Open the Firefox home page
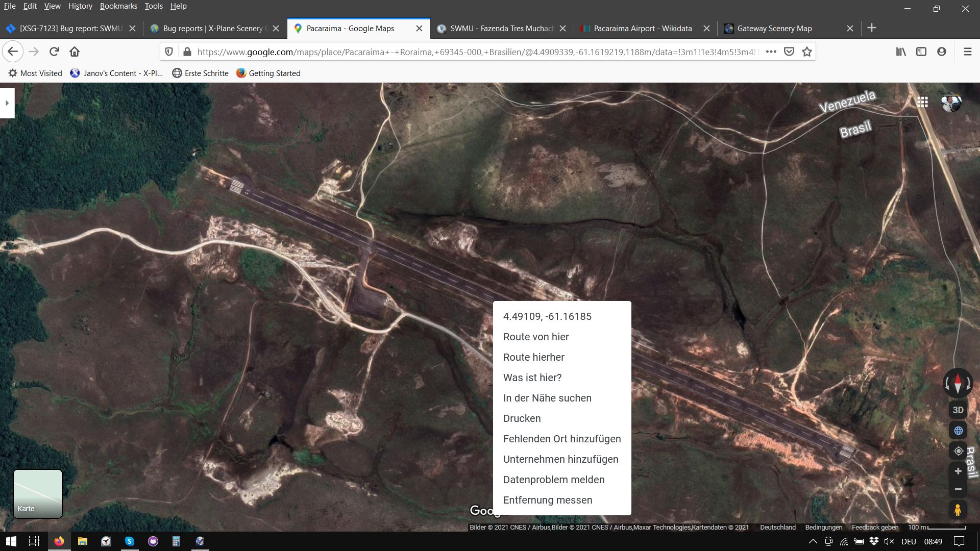The image size is (980, 551). [75, 52]
